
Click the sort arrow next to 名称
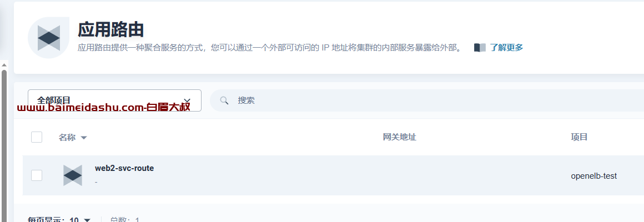coord(84,138)
